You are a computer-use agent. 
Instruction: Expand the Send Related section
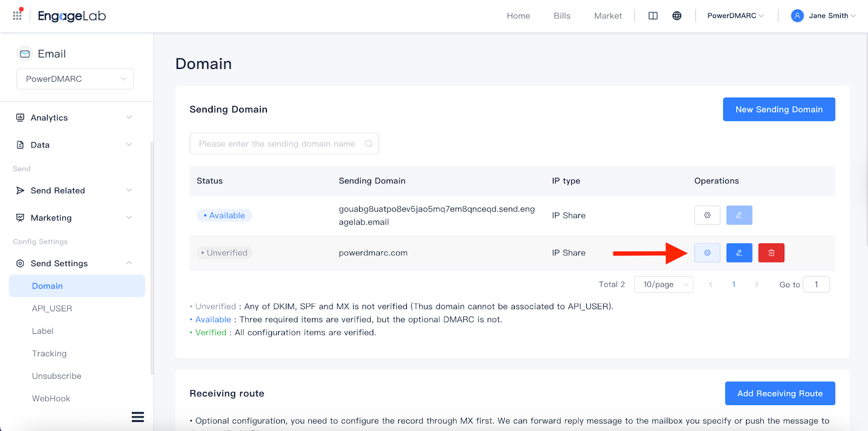(x=129, y=190)
